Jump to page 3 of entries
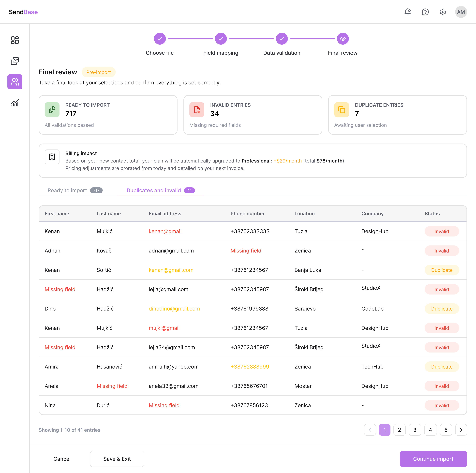476x473 pixels. (415, 430)
